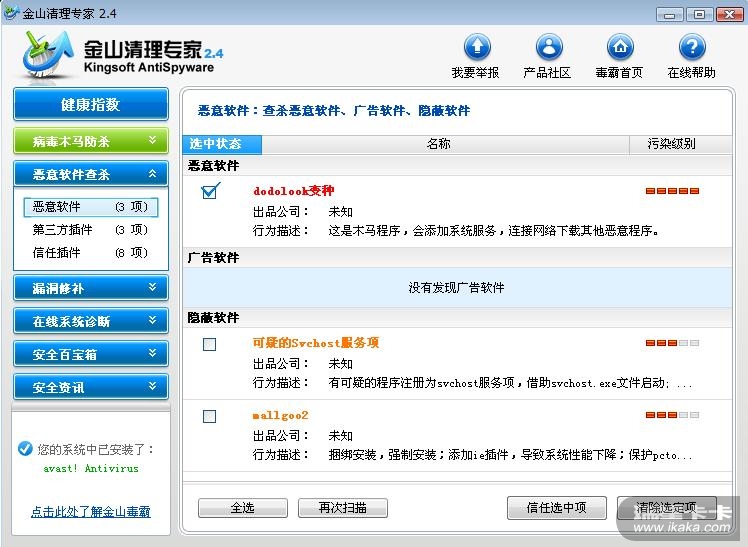
Task: Select 第三方插件 (3 项) in the sidebar
Action: point(91,230)
